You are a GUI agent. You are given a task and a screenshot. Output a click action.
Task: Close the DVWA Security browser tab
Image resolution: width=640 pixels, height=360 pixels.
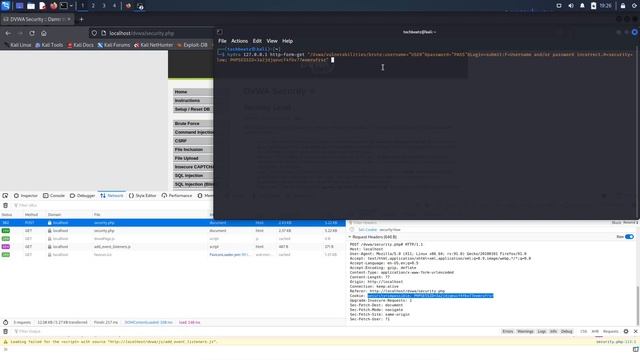[69, 19]
